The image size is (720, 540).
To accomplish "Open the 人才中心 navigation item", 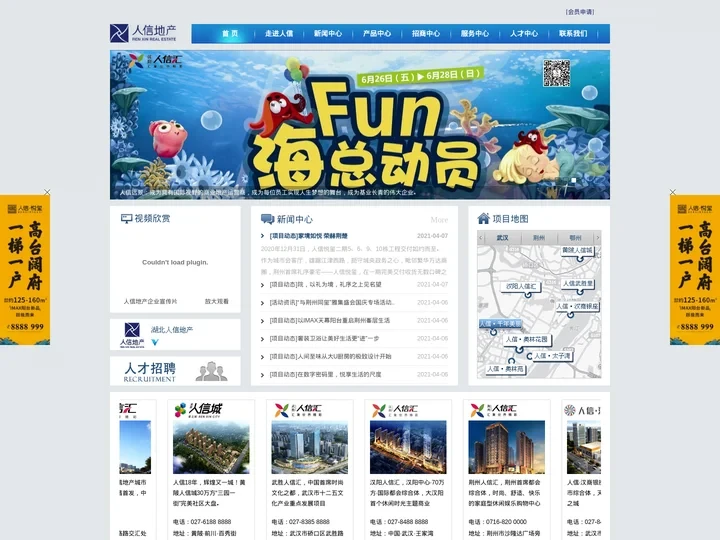I will (524, 34).
